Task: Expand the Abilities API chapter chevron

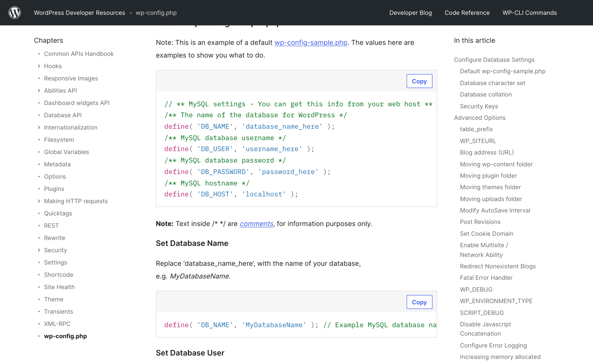Action: (x=39, y=90)
